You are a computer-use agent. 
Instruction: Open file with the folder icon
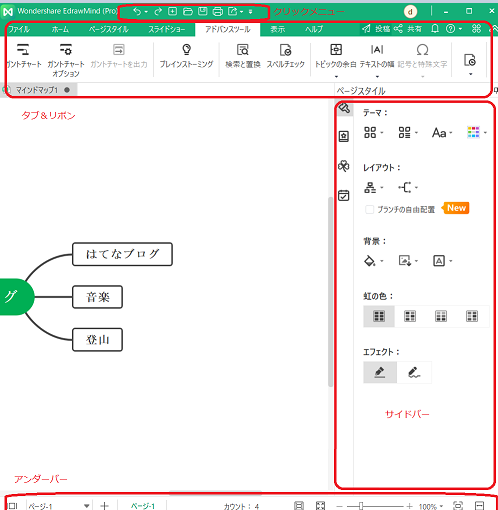tap(188, 12)
